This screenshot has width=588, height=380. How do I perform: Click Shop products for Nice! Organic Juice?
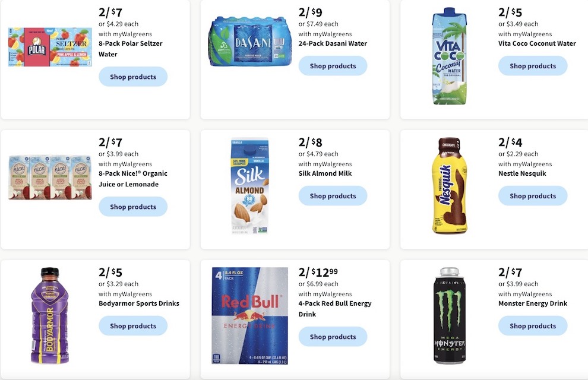(x=133, y=207)
